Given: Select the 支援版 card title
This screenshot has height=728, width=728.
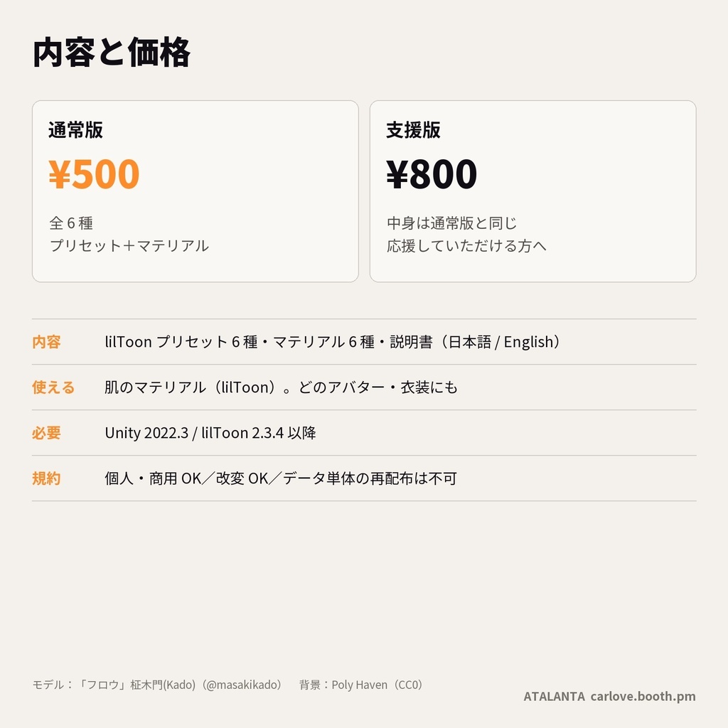Looking at the screenshot, I should coord(413,130).
